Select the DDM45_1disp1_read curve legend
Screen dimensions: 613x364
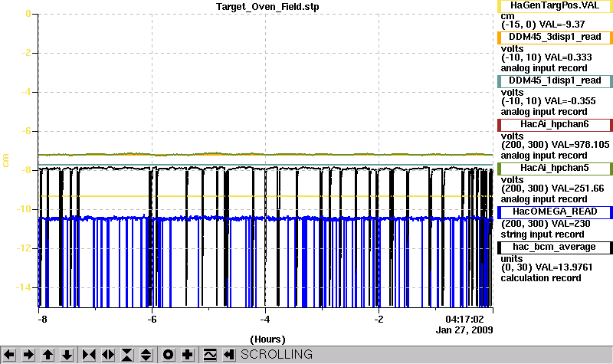(x=555, y=81)
